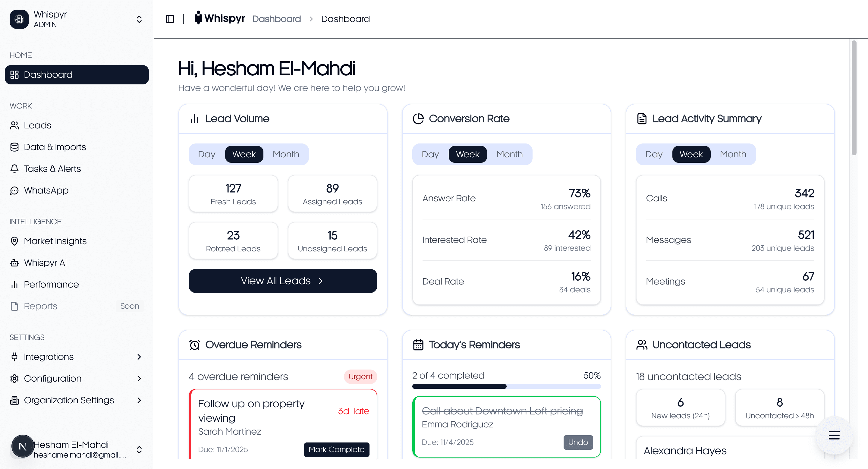Image resolution: width=868 pixels, height=469 pixels.
Task: Open Data & Imports section
Action: (55, 147)
